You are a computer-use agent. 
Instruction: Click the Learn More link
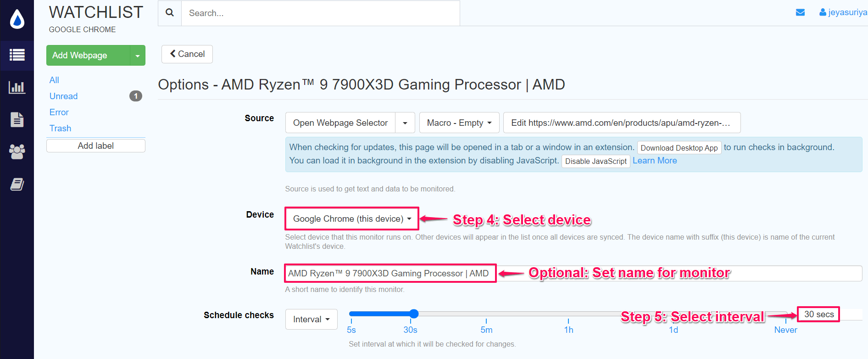(655, 160)
